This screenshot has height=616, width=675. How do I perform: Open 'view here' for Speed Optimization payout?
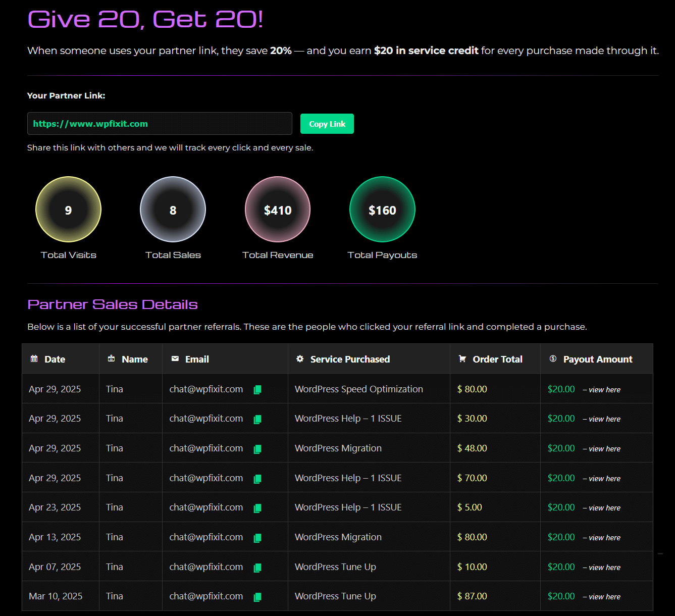604,390
